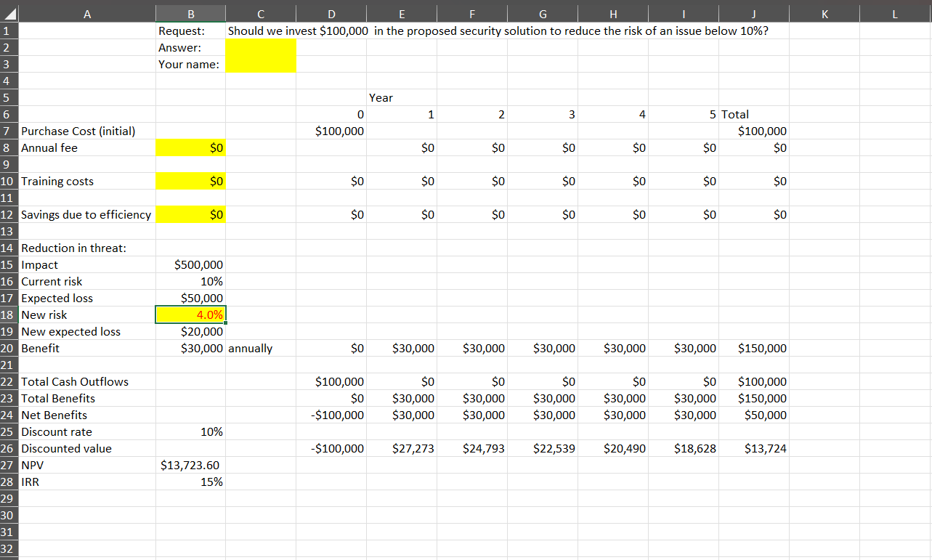Select the year 0 purchase cost $100,000 cell

(x=331, y=131)
